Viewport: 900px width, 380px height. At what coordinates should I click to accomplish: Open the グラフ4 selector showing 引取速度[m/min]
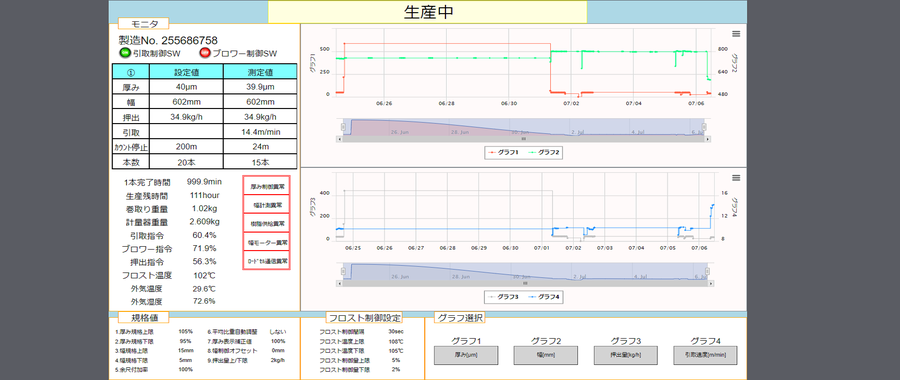(x=705, y=355)
